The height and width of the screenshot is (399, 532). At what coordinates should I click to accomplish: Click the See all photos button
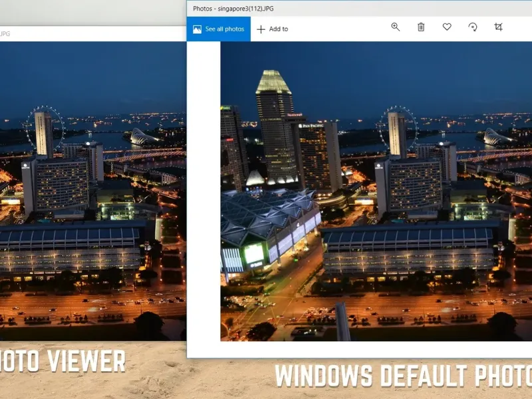coord(219,29)
